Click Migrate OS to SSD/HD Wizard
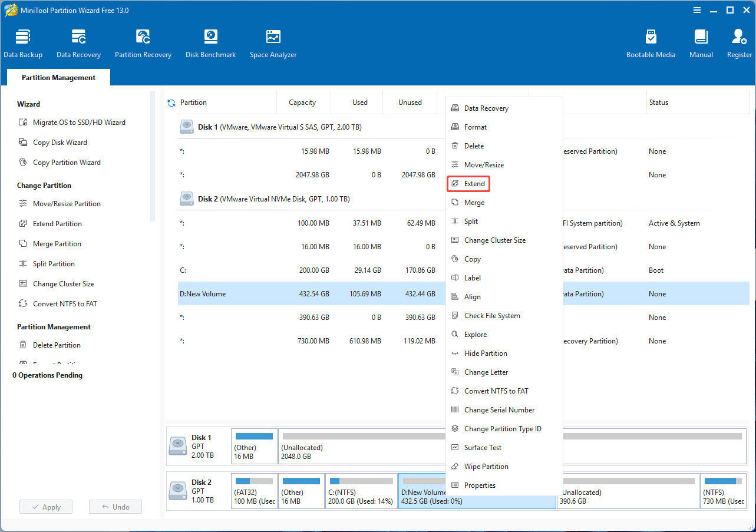 pos(79,123)
